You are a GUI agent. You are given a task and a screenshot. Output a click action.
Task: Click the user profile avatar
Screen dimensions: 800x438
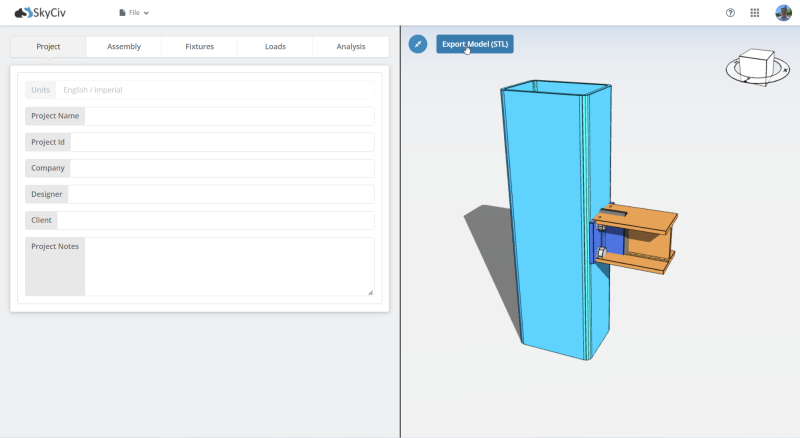point(783,13)
